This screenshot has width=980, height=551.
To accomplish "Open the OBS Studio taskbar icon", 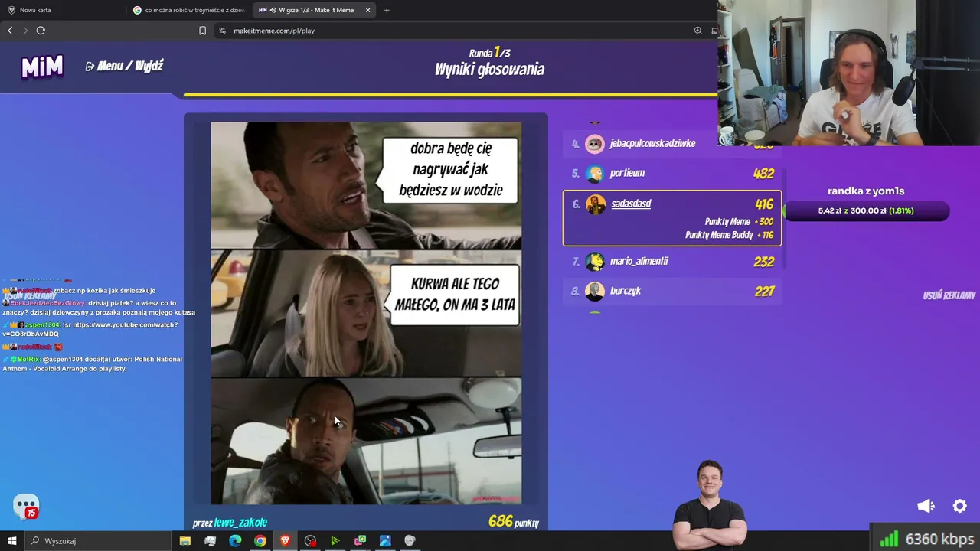I will [310, 541].
